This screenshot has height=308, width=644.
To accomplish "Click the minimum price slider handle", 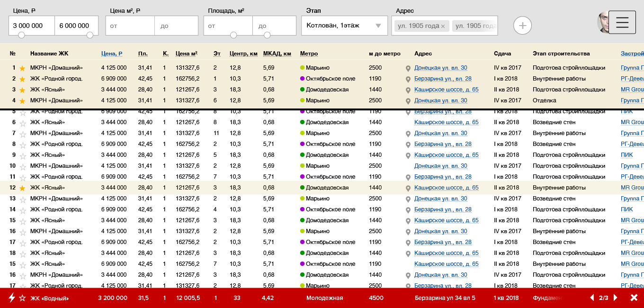I will 21,35.
